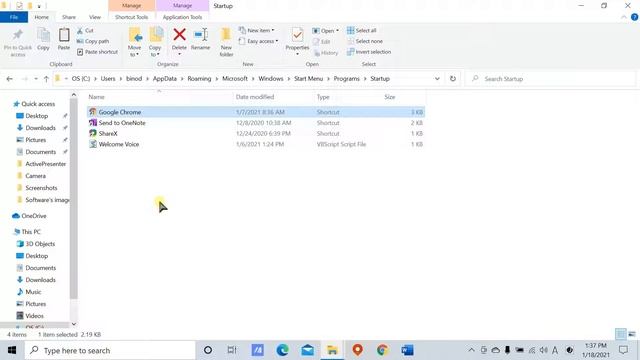The height and width of the screenshot is (360, 640).
Task: Click the Properties icon
Action: (x=297, y=36)
